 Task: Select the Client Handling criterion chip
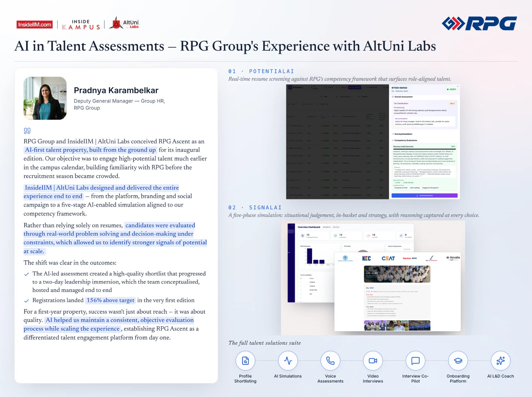(x=415, y=188)
